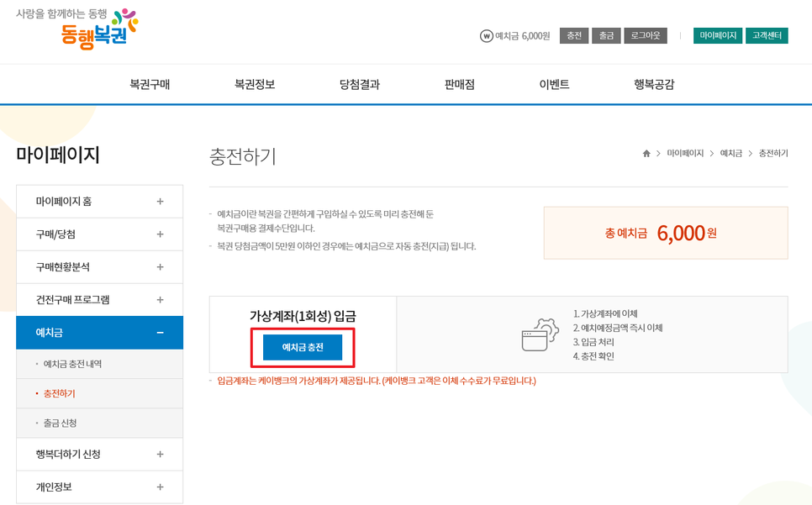Click the 예치금 6,000원 header text
The height and width of the screenshot is (505, 812).
pos(523,35)
